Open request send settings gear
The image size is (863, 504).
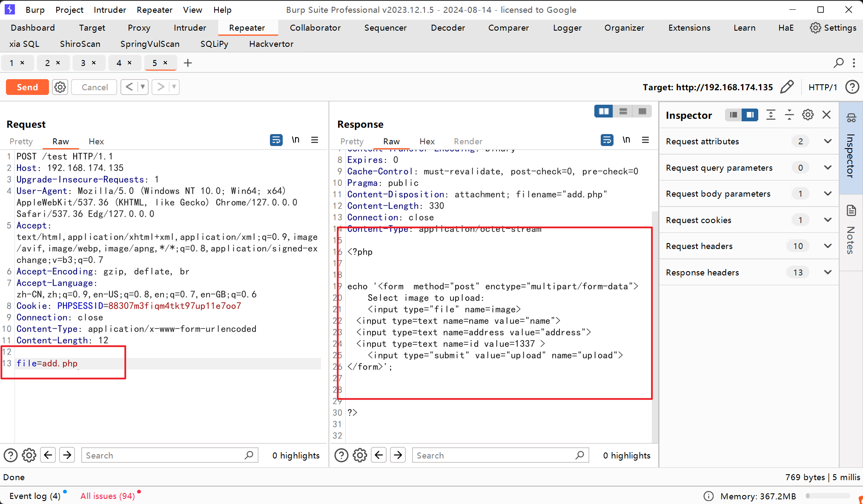pyautogui.click(x=60, y=87)
